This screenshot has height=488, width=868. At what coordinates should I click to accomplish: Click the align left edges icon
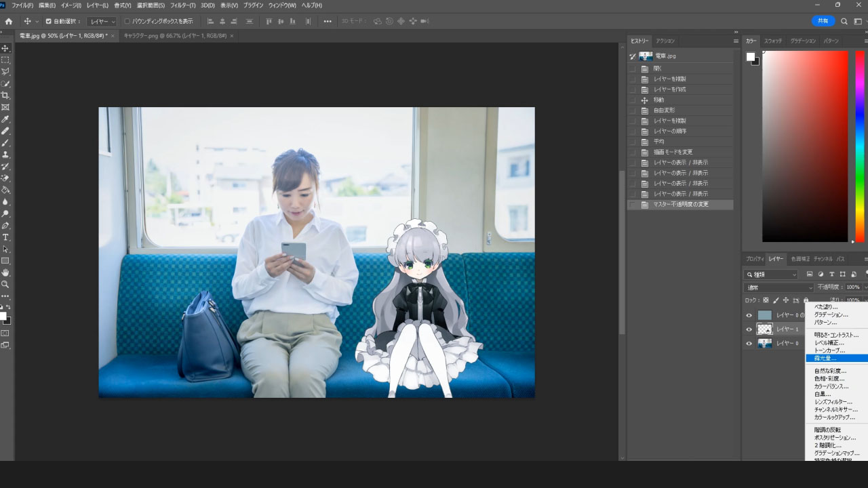pos(210,21)
